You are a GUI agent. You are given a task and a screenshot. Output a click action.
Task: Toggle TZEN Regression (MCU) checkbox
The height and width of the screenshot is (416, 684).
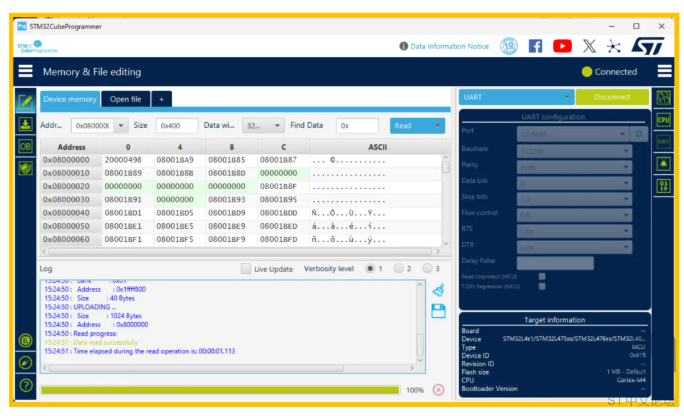coord(542,286)
